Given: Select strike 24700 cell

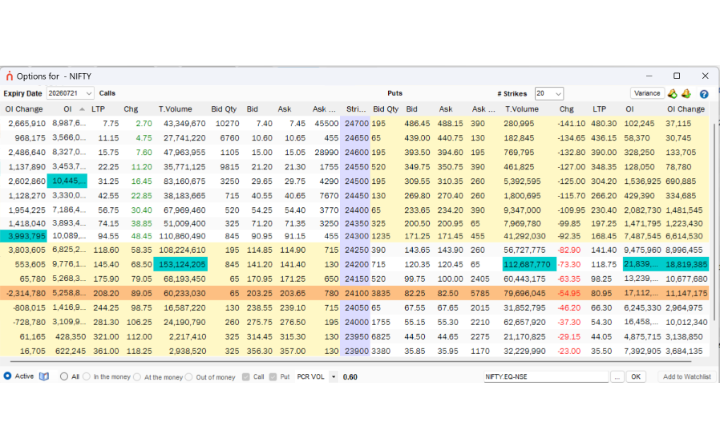Looking at the screenshot, I should (x=356, y=123).
